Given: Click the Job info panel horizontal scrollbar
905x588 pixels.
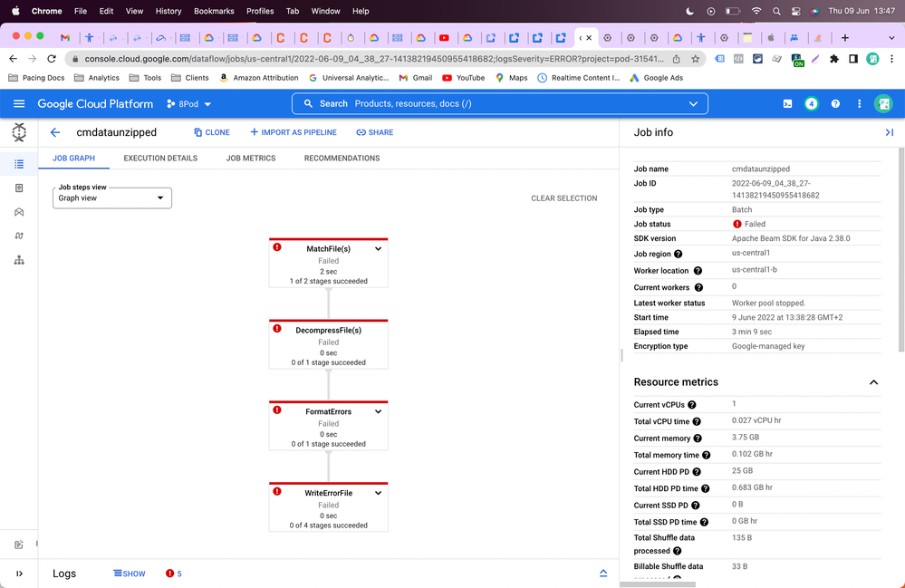Looking at the screenshot, I should (x=658, y=584).
